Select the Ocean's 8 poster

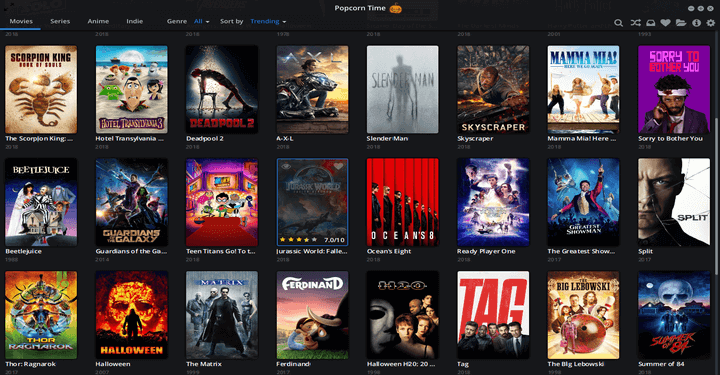click(403, 202)
